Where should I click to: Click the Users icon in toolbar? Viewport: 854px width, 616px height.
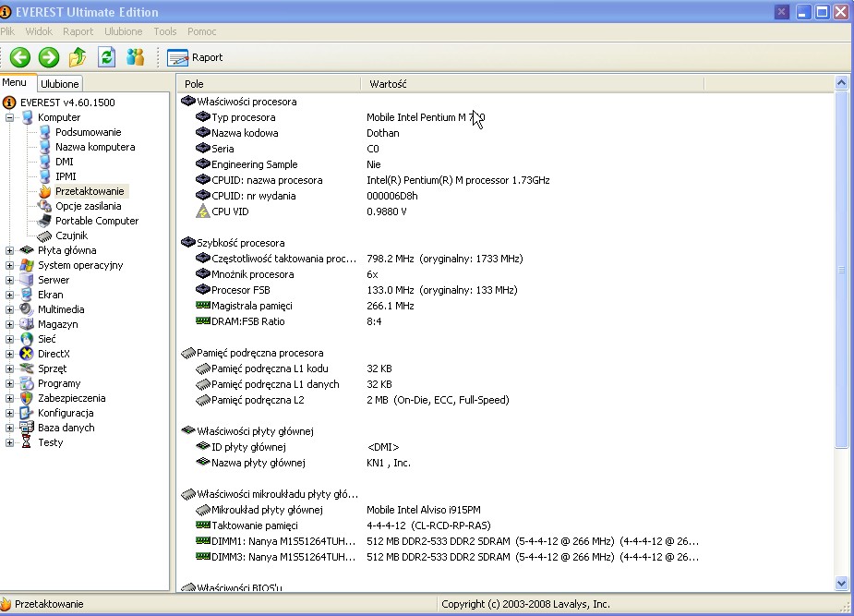click(136, 57)
